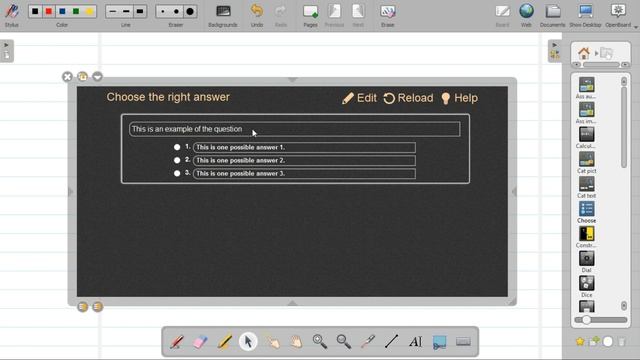640x360 pixels.
Task: Select the Dice application in library
Action: click(587, 286)
